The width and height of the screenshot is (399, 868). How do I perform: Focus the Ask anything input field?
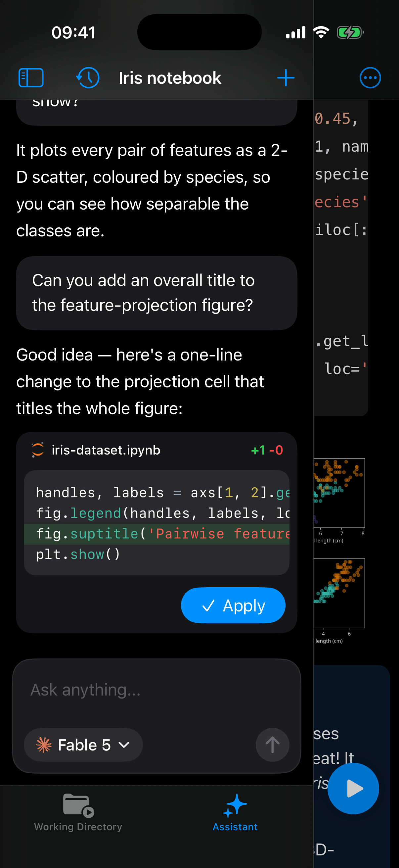[x=156, y=690]
